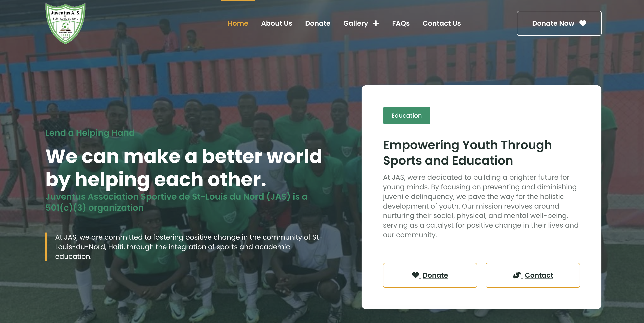Click the Contact link in the card
The height and width of the screenshot is (323, 644).
533,275
